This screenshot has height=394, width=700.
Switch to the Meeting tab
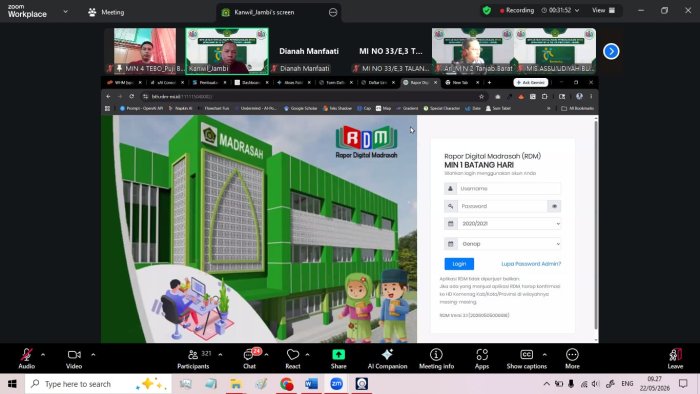[x=106, y=12]
